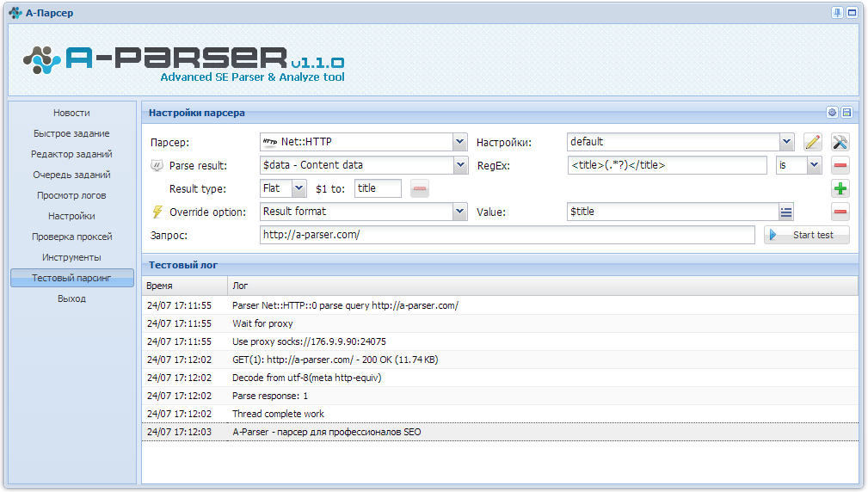Click the Время column header
The width and height of the screenshot is (868, 492).
184,286
